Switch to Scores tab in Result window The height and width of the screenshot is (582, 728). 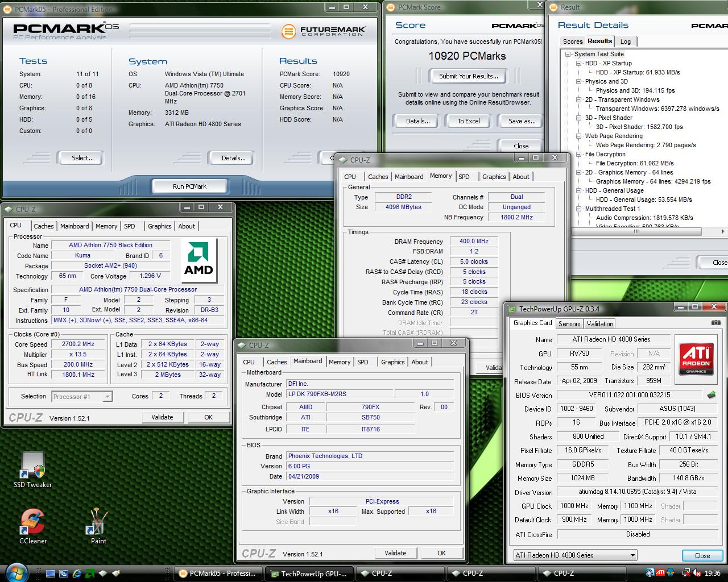[x=573, y=41]
